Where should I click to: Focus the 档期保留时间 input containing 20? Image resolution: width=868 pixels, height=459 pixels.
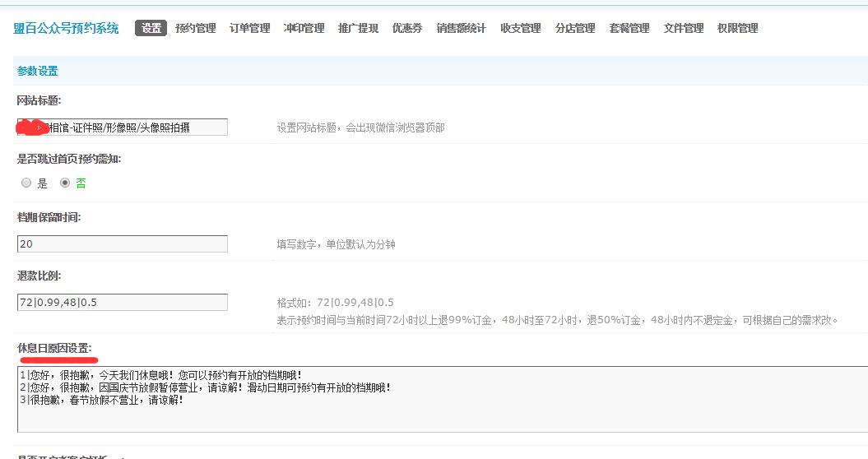click(122, 244)
